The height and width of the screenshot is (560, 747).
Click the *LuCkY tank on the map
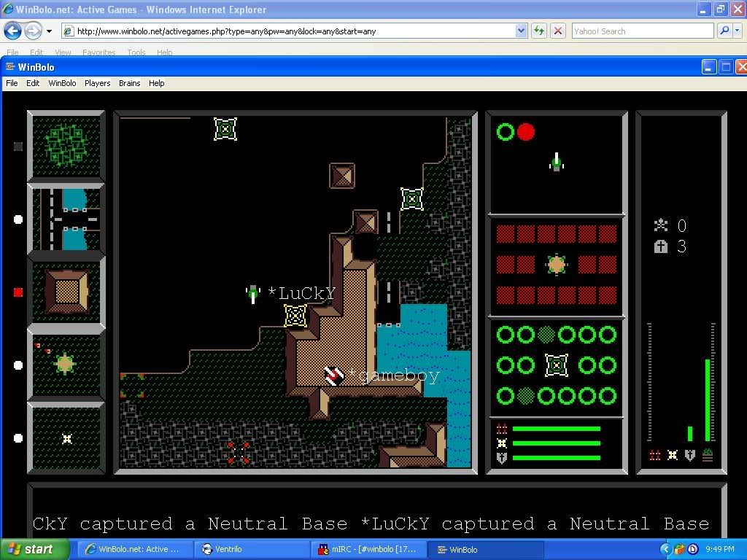(253, 294)
